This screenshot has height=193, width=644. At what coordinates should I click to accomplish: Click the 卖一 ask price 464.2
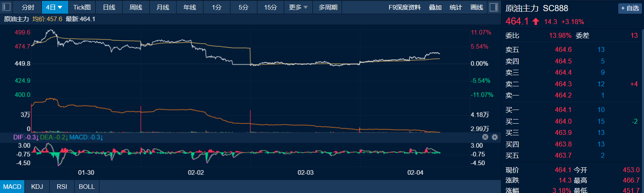[x=563, y=95]
